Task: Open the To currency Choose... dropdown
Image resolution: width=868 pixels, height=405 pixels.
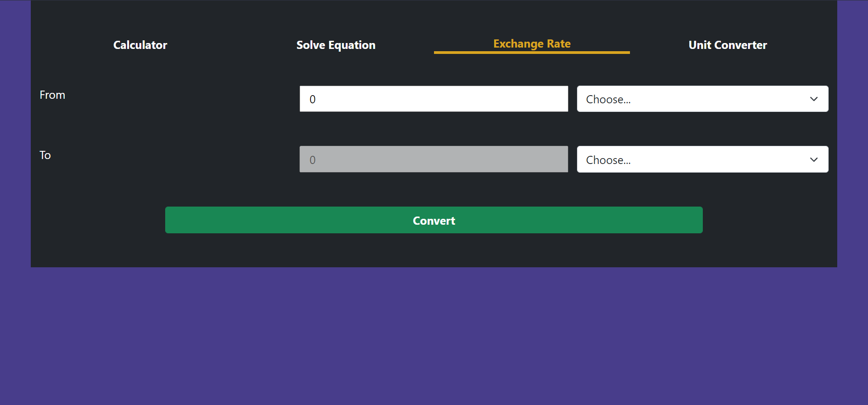Action: pos(702,159)
